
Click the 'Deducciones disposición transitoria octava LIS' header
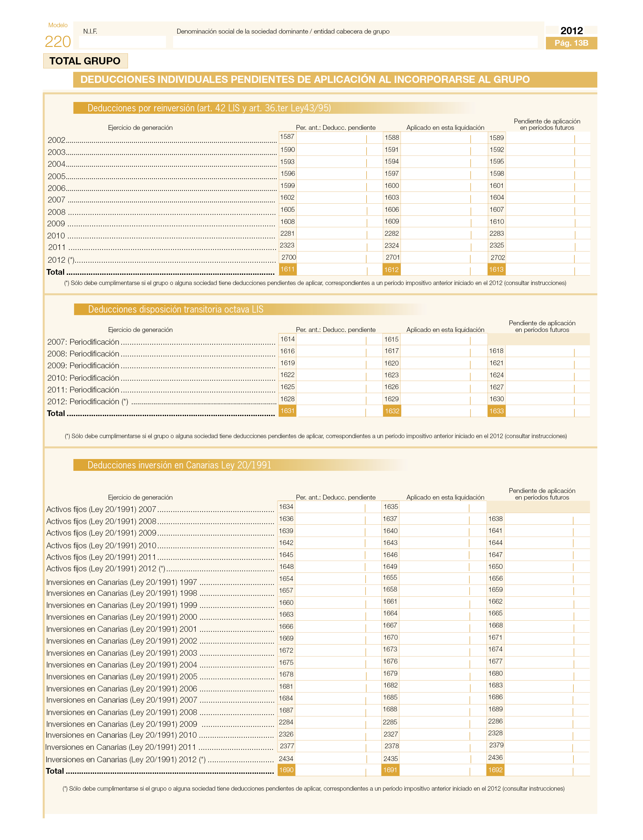[176, 309]
